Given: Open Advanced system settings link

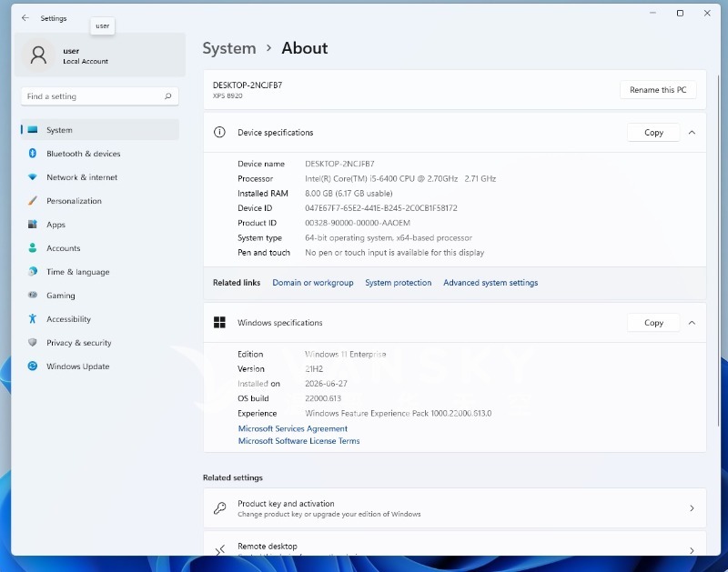Looking at the screenshot, I should coord(490,283).
